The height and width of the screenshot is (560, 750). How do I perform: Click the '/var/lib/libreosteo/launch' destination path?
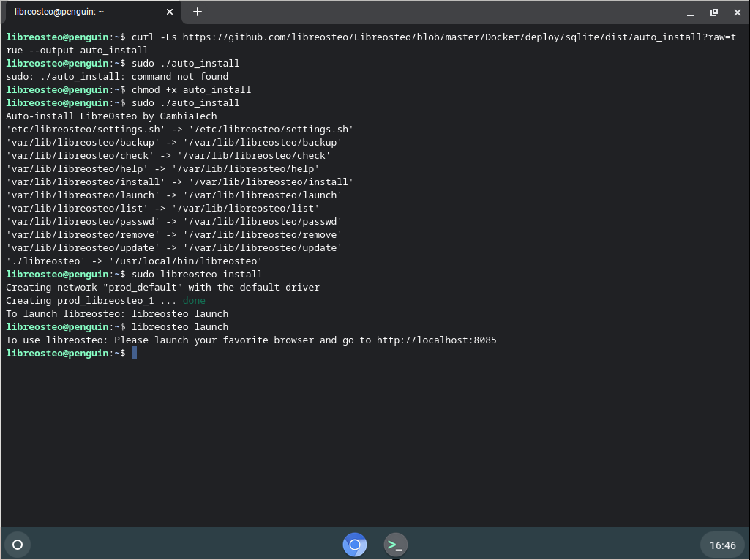[263, 195]
